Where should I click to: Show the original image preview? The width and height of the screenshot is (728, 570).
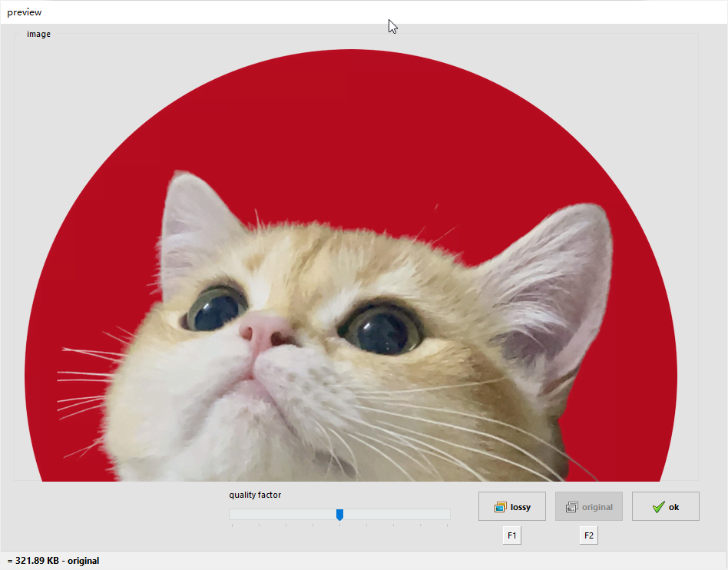click(x=588, y=506)
